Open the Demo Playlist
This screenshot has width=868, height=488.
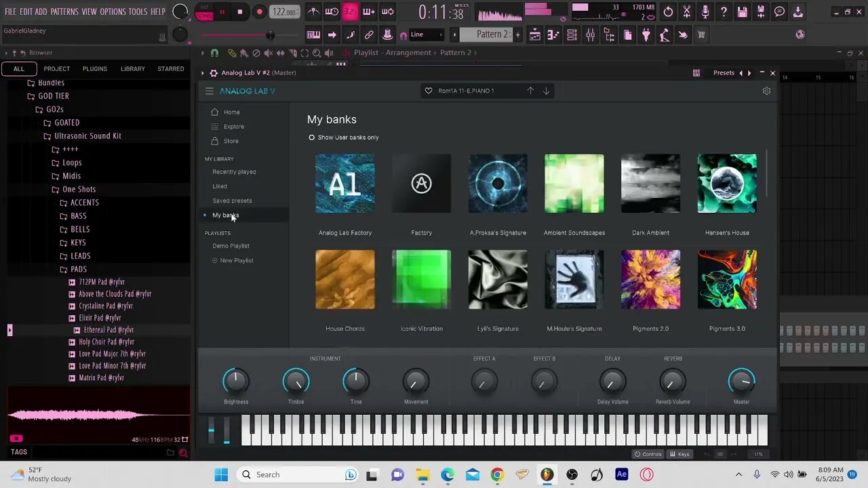(231, 246)
